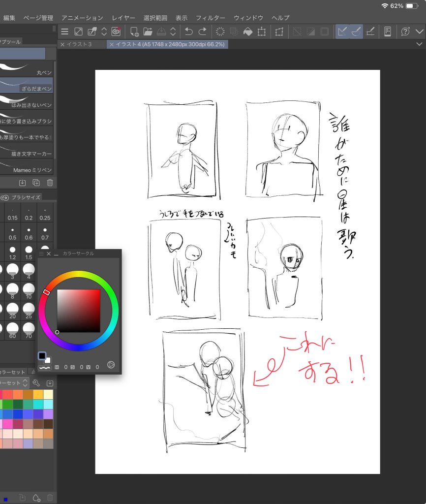Pick the cyan swatch in the color set
The image size is (426, 504).
(38, 404)
